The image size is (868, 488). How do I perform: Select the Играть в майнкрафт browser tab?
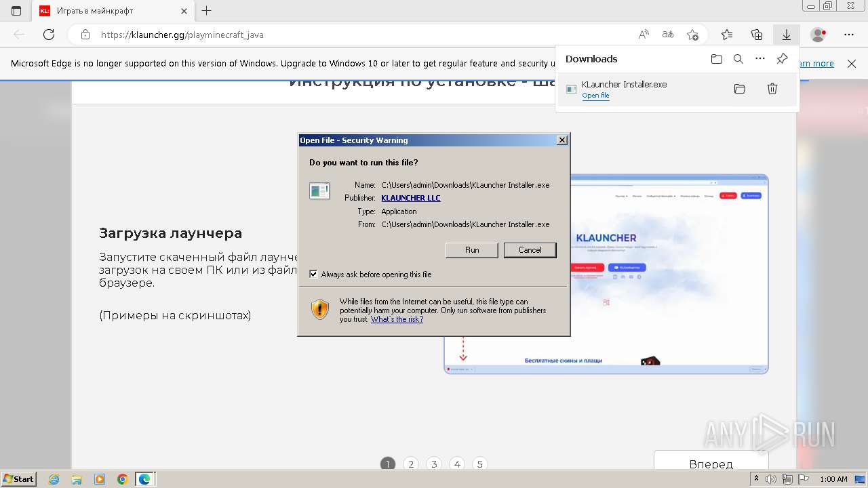(x=112, y=11)
